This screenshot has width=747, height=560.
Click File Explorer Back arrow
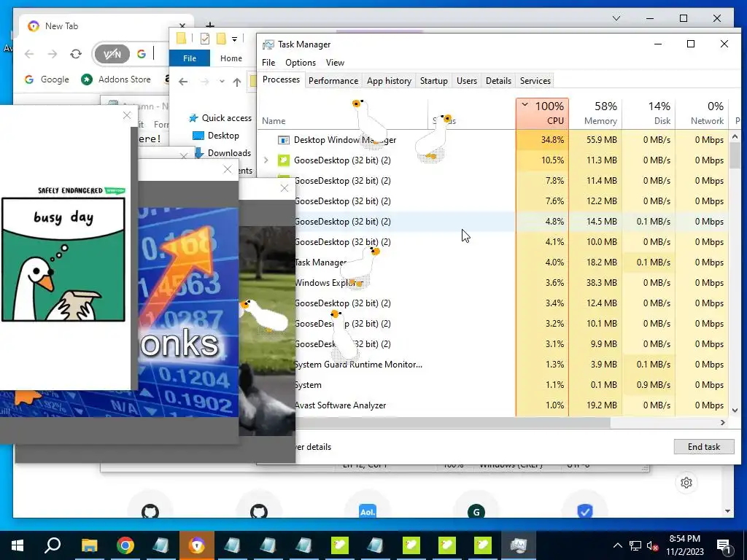pyautogui.click(x=183, y=82)
